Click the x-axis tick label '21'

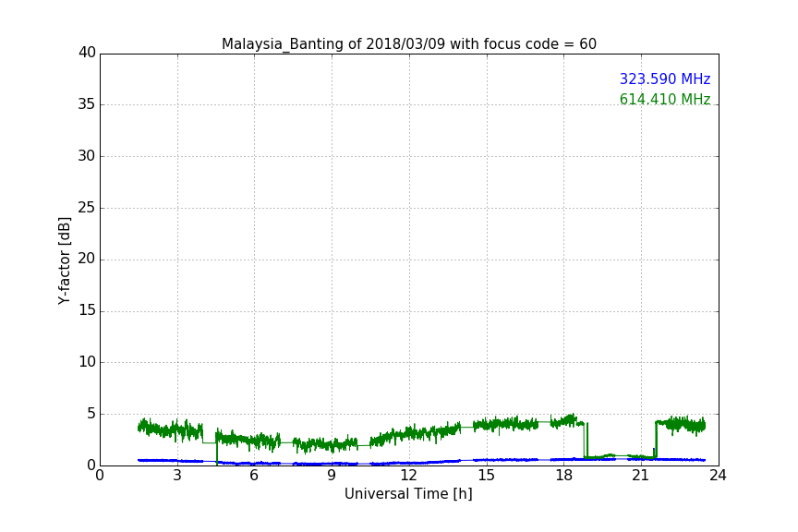(x=641, y=476)
